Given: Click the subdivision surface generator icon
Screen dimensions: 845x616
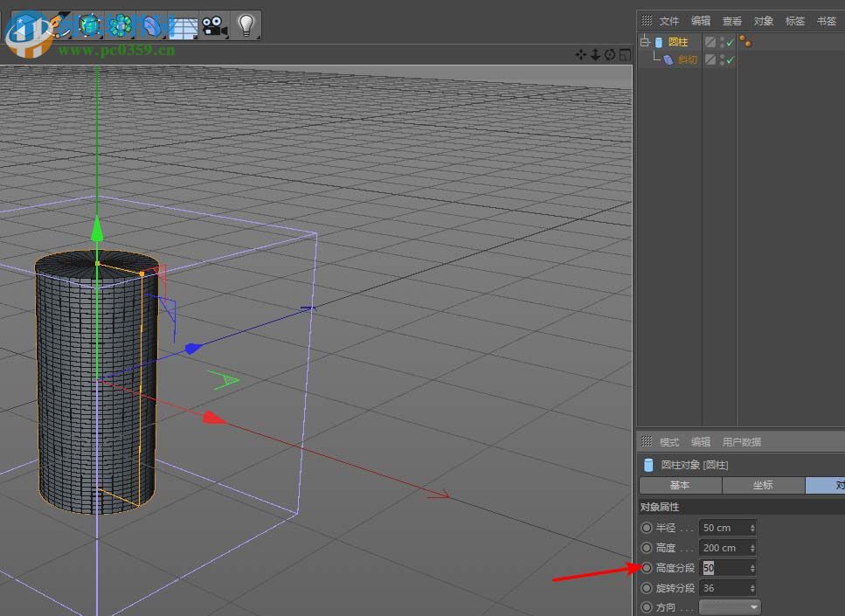Looking at the screenshot, I should click(x=88, y=24).
